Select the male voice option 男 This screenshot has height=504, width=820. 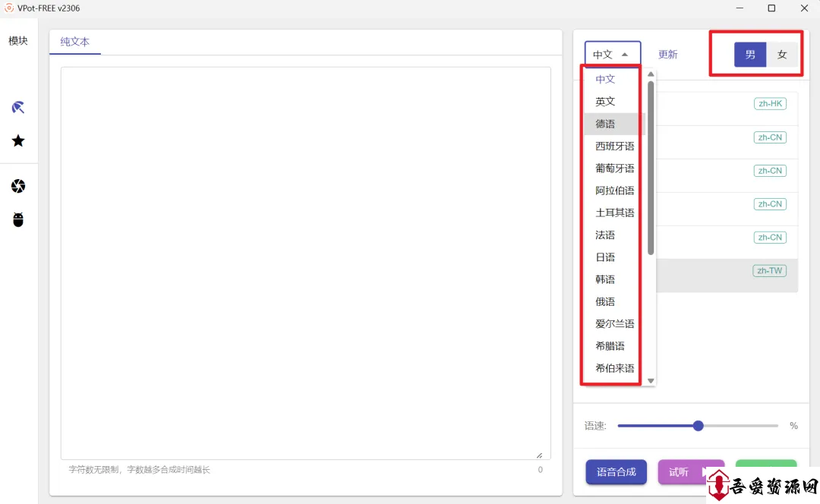pyautogui.click(x=750, y=55)
